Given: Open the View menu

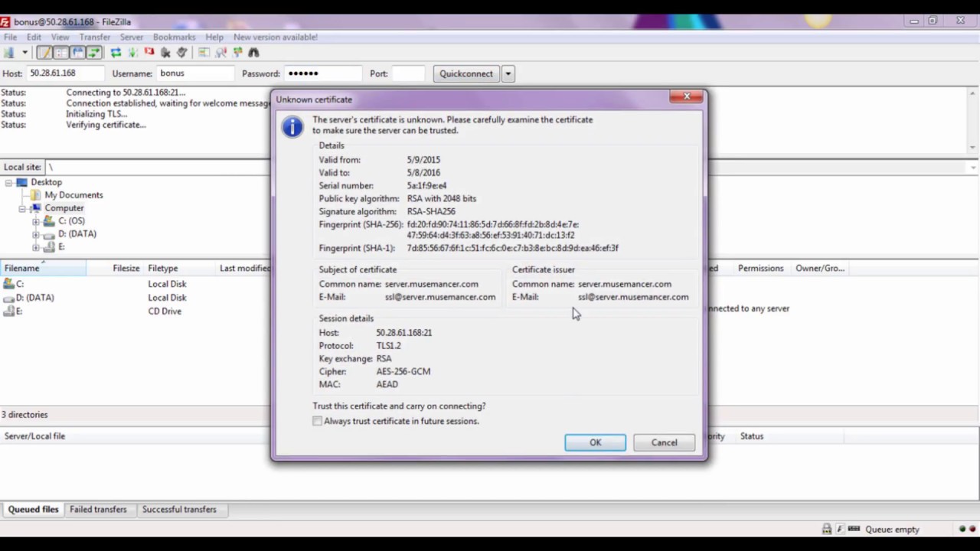Looking at the screenshot, I should click(x=60, y=37).
